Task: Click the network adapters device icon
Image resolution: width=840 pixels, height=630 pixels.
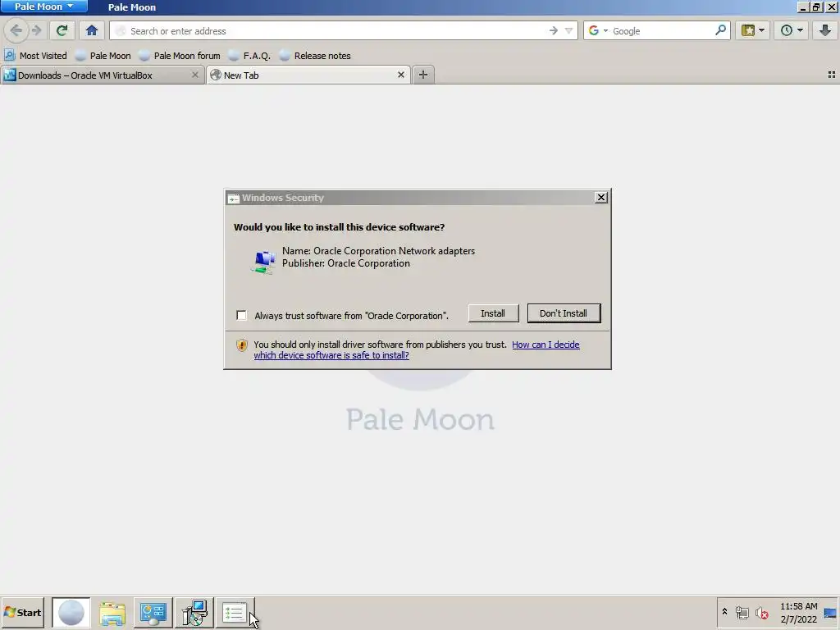Action: [263, 262]
